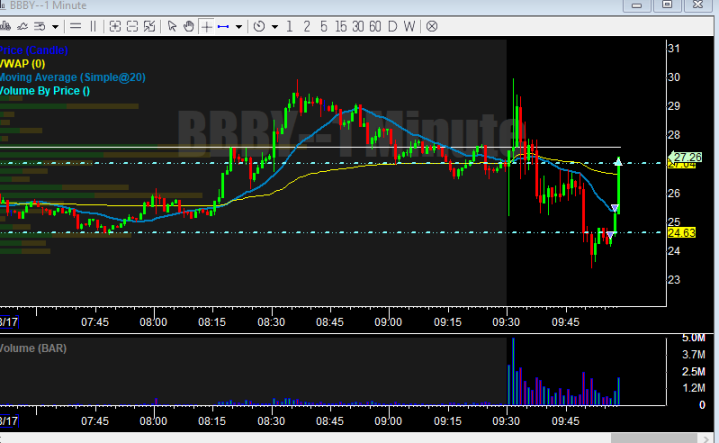The height and width of the screenshot is (443, 719).
Task: Toggle the crosshair cursor tool
Action: tap(206, 27)
